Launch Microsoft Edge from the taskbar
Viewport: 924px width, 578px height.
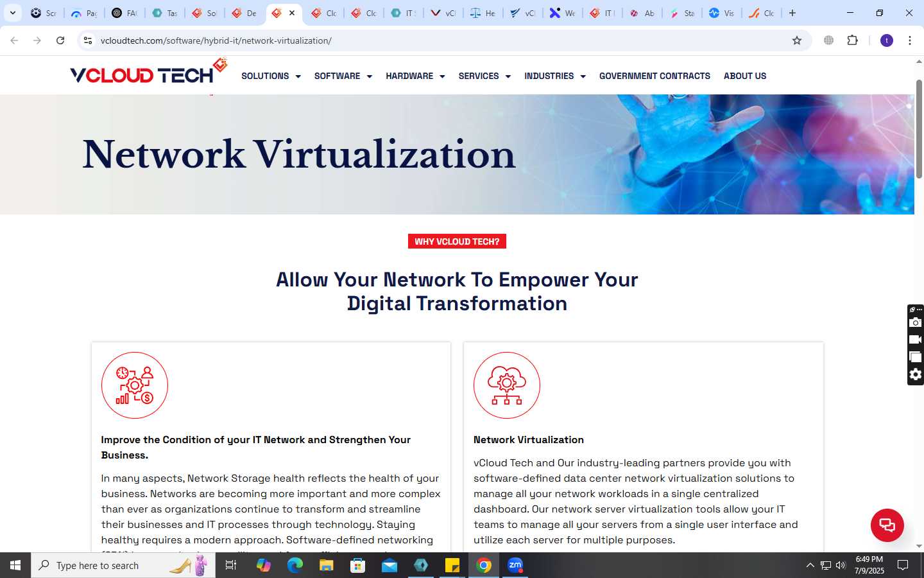pos(295,565)
